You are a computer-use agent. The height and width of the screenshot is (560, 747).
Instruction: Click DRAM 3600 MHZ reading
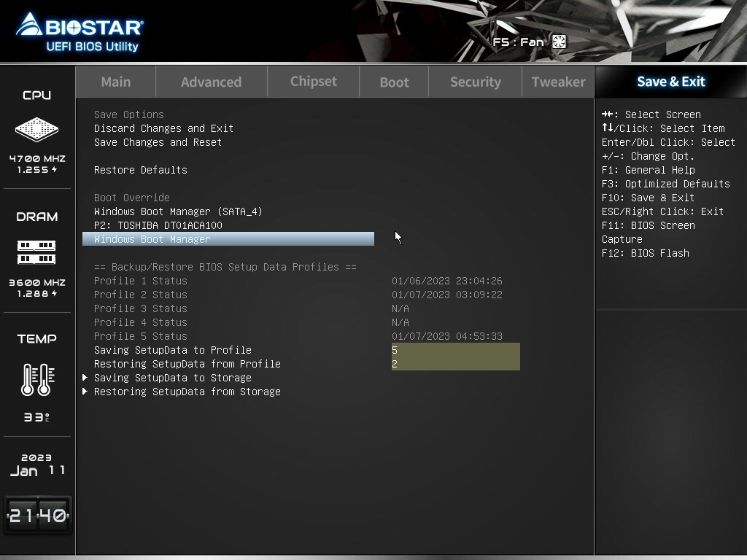click(37, 282)
